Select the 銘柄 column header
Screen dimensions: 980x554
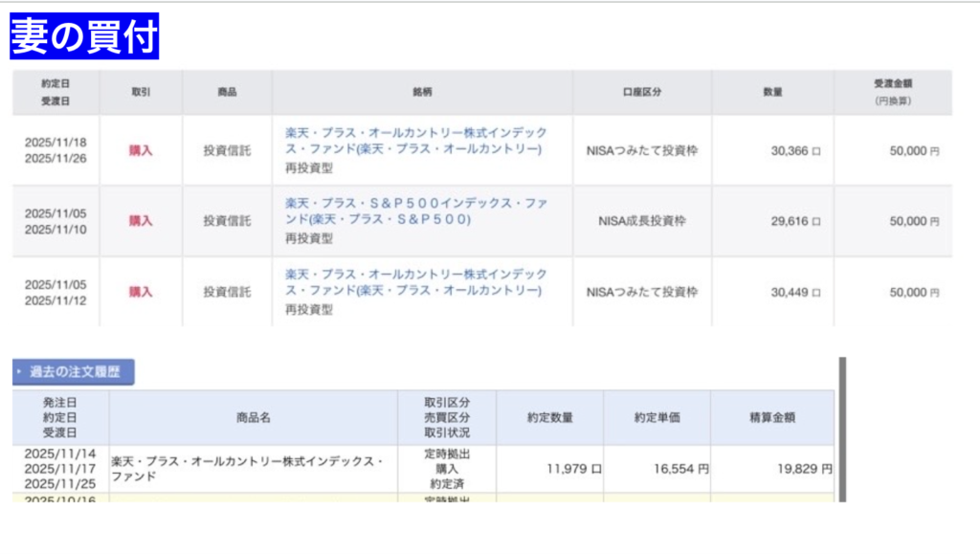(422, 92)
